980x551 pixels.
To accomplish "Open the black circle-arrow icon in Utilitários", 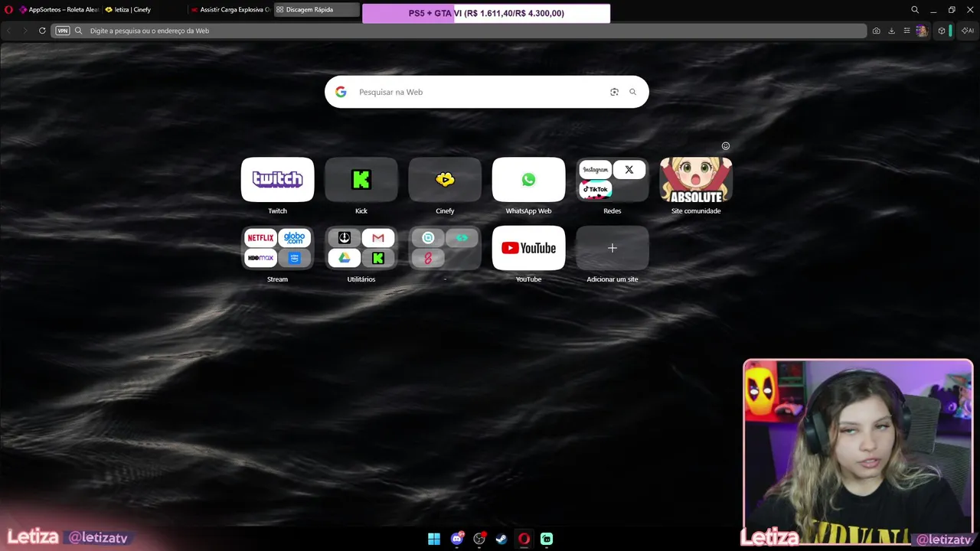I will pyautogui.click(x=345, y=238).
